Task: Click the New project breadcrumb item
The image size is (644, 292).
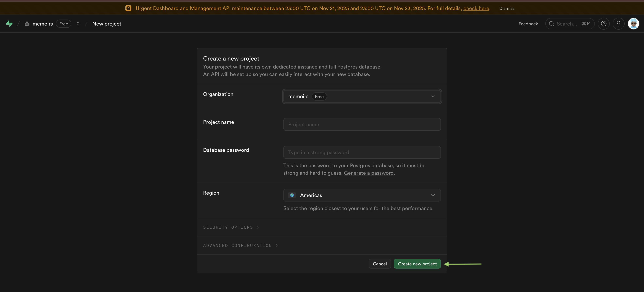Action: tap(107, 23)
